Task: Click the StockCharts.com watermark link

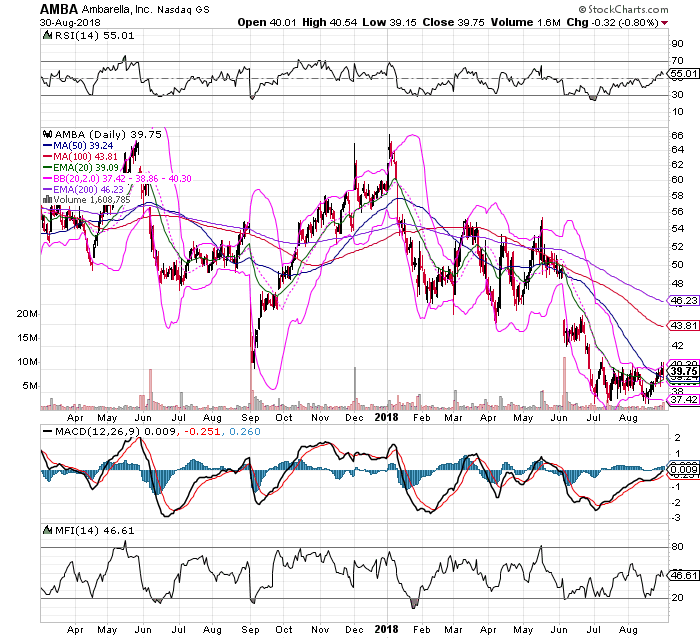Action: [x=624, y=9]
